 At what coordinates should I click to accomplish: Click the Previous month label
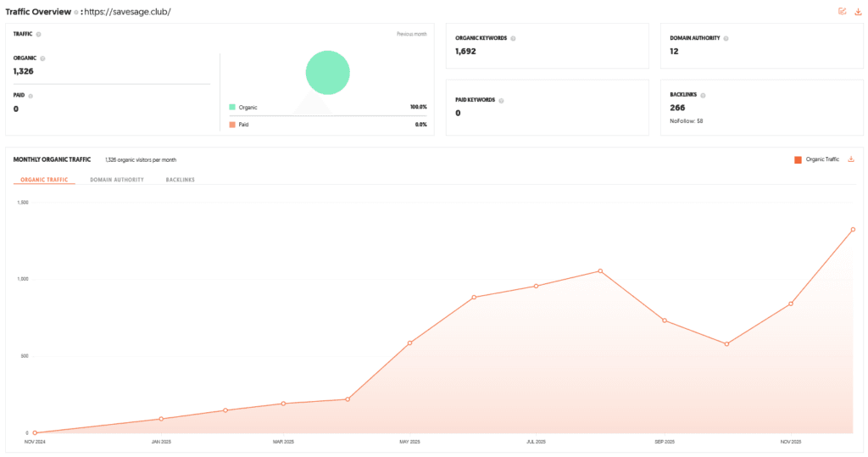(x=411, y=35)
